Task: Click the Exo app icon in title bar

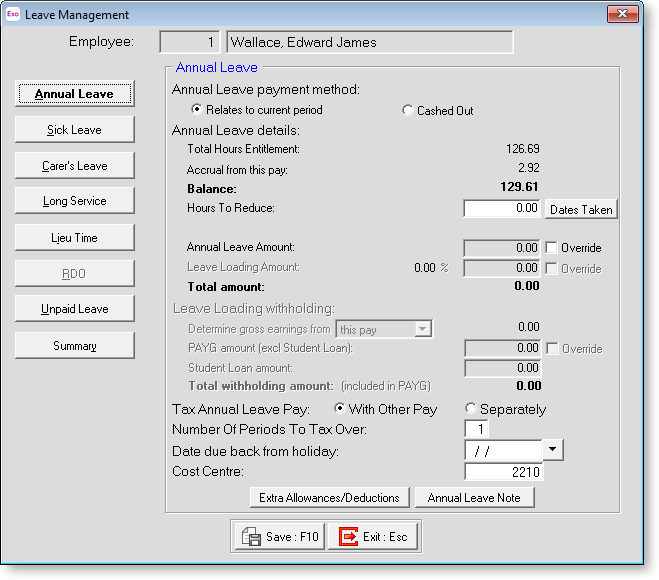Action: pyautogui.click(x=13, y=15)
